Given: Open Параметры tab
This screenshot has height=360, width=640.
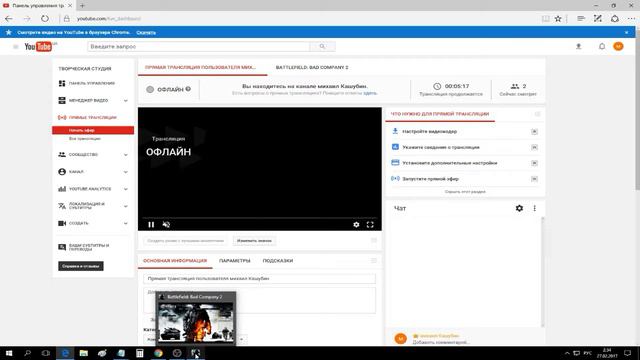Looking at the screenshot, I should click(235, 261).
